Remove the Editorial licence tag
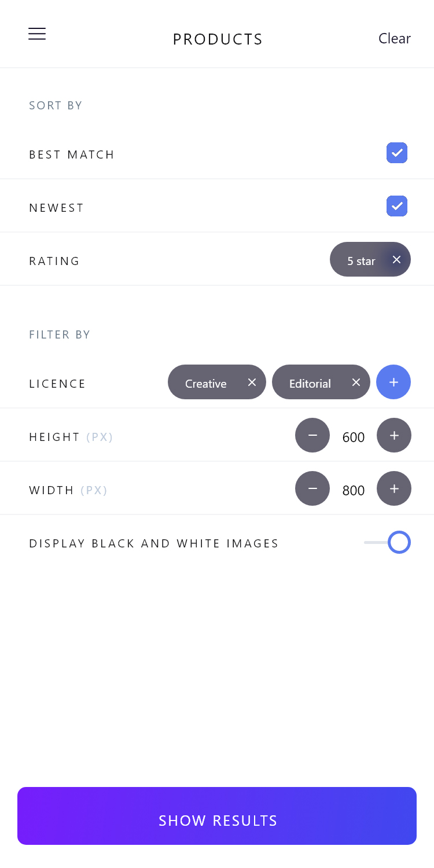434x868 pixels. pos(356,382)
